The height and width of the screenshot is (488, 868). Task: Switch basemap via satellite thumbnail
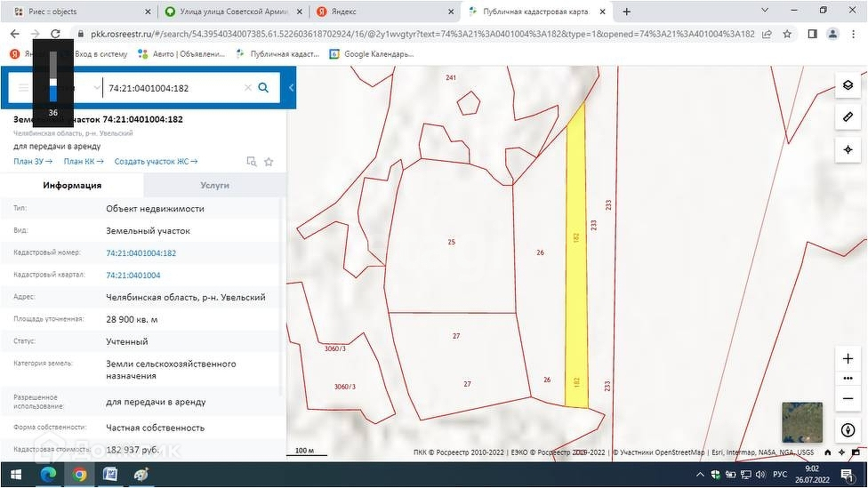pyautogui.click(x=802, y=422)
